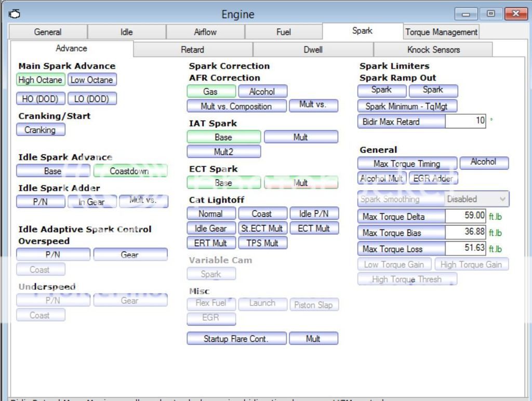Open the Gas AFR correction table
The height and width of the screenshot is (401, 532).
click(x=210, y=91)
